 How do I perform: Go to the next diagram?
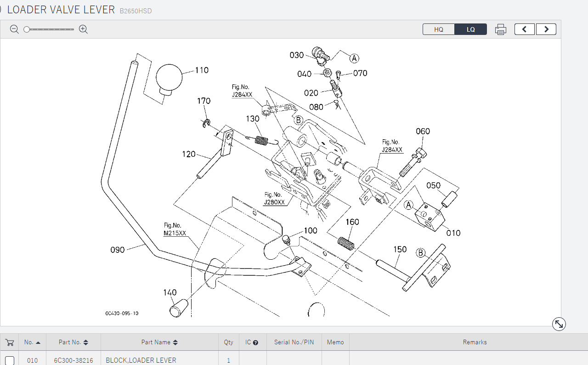[546, 29]
